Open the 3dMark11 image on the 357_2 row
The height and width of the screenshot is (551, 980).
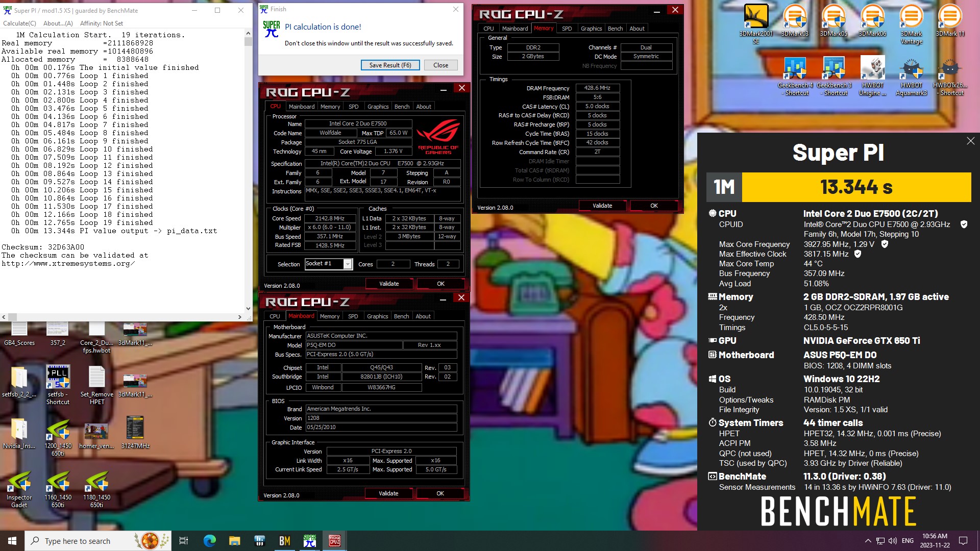[x=135, y=334]
